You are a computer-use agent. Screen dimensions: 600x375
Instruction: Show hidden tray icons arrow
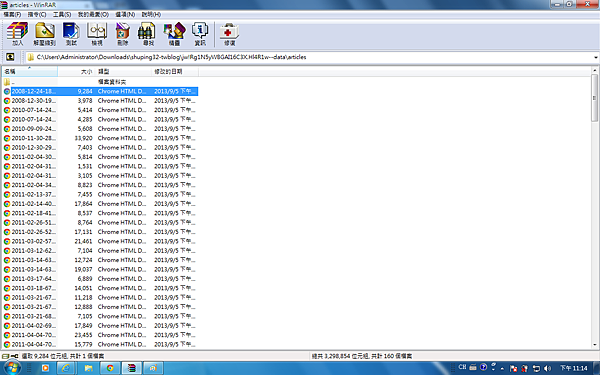tap(502, 368)
